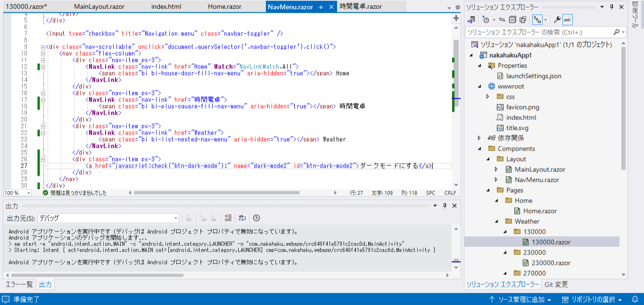
Task: Switch to the Home.razor tab
Action: 224,7
